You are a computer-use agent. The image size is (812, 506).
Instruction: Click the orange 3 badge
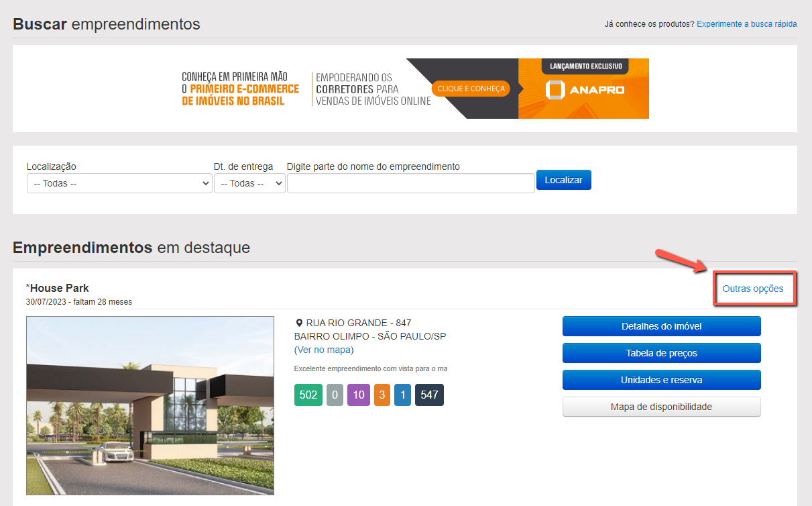pyautogui.click(x=382, y=395)
